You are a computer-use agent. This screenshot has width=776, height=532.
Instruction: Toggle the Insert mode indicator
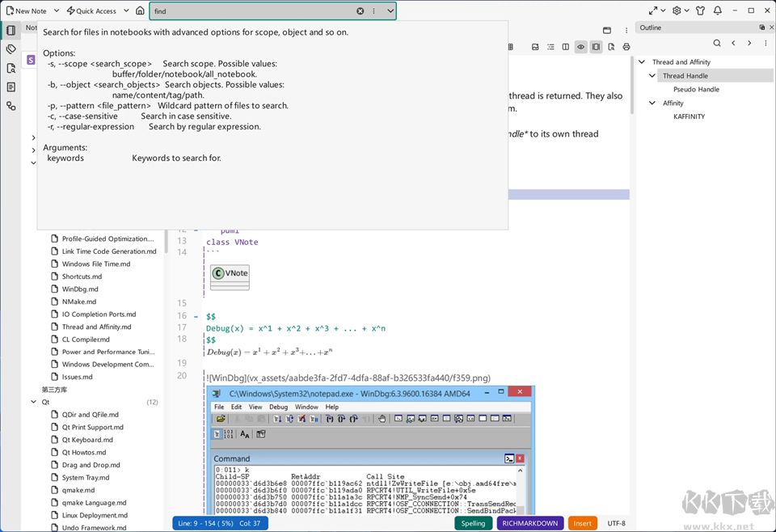583,523
